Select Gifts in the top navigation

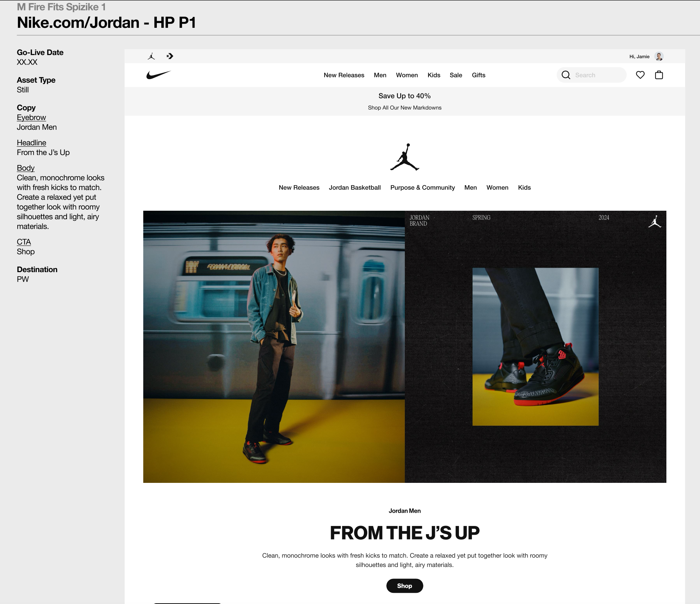point(478,75)
